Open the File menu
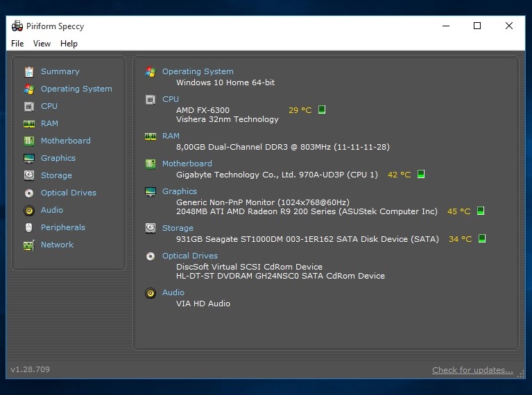 click(17, 44)
